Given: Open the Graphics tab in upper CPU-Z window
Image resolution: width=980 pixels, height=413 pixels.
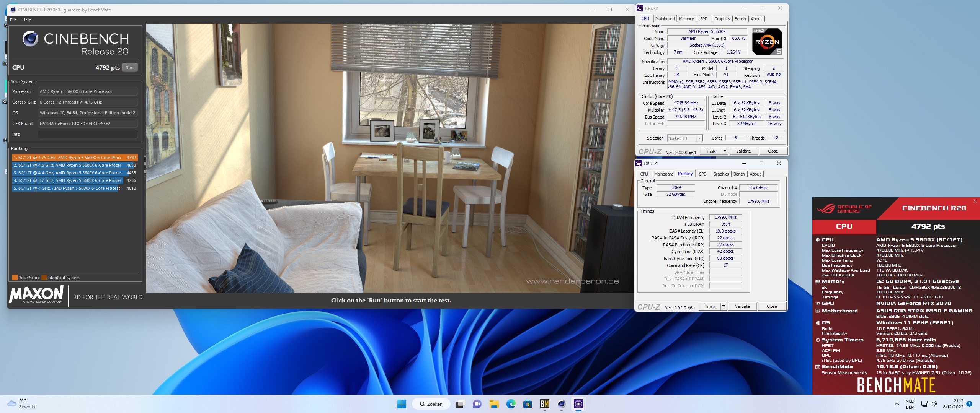Looking at the screenshot, I should 722,19.
